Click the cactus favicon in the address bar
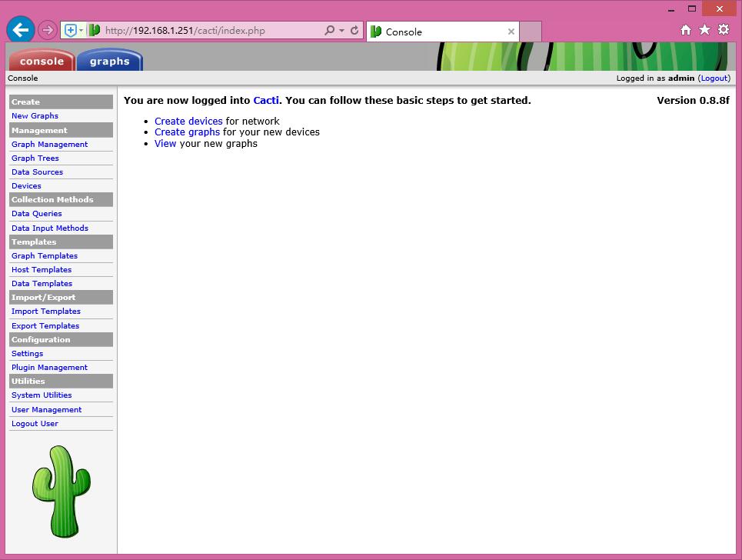This screenshot has height=560, width=742. (95, 30)
